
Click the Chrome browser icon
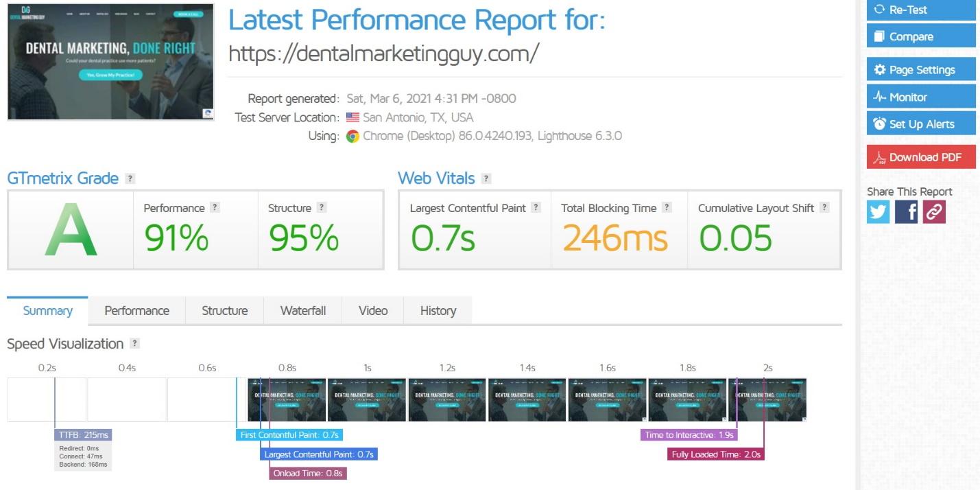[352, 136]
